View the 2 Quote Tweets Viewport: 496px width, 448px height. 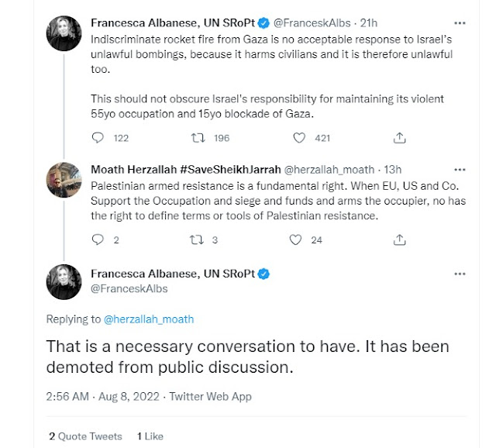pos(83,436)
